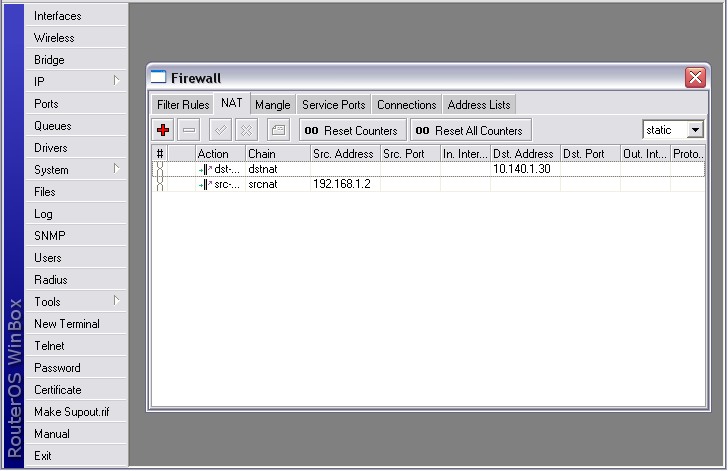Click the Reset All Counters button
Image resolution: width=728 pixels, height=471 pixels.
click(469, 130)
